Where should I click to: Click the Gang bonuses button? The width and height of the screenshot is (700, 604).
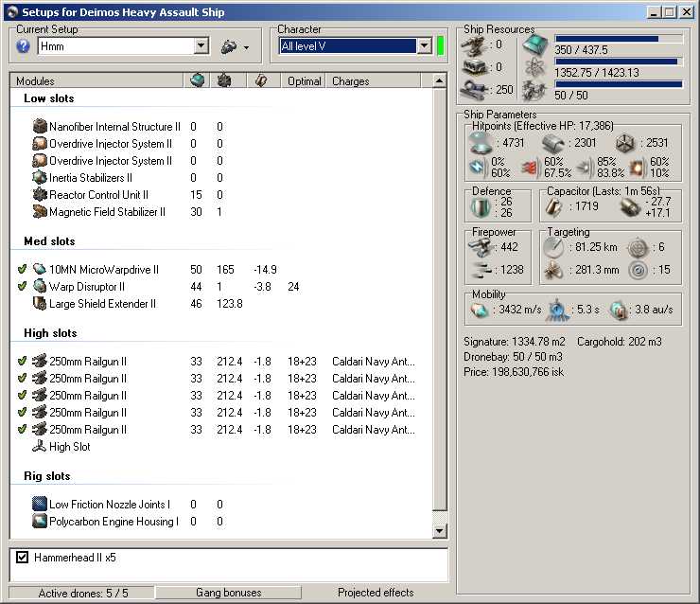[x=229, y=593]
